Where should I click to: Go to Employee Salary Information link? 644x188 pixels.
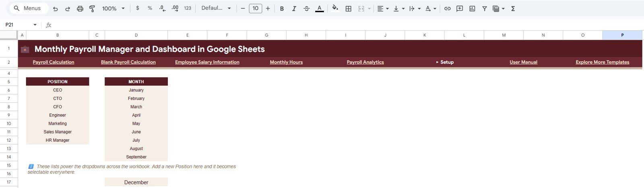(x=207, y=62)
